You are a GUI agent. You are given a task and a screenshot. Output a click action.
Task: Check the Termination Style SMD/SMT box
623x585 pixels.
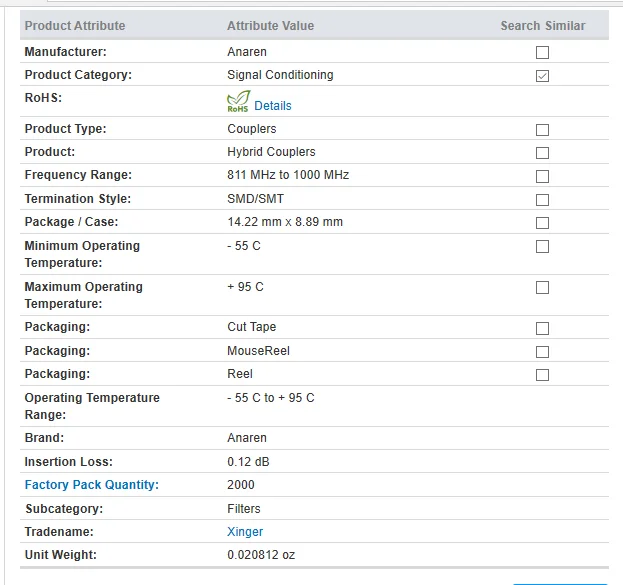[x=542, y=200]
